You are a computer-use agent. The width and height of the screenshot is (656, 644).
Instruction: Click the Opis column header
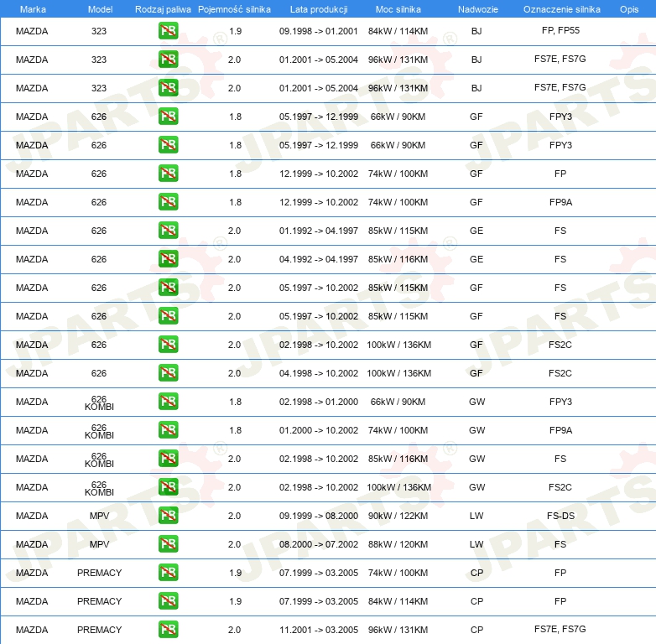pyautogui.click(x=629, y=9)
